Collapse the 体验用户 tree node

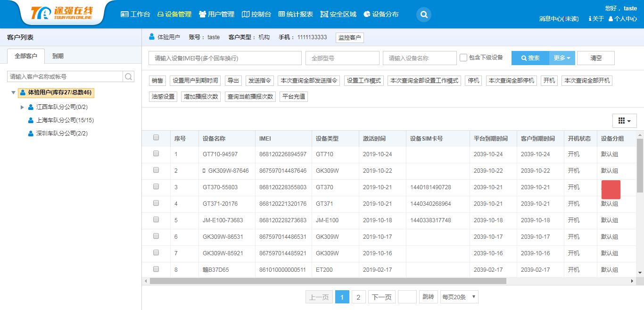point(13,92)
